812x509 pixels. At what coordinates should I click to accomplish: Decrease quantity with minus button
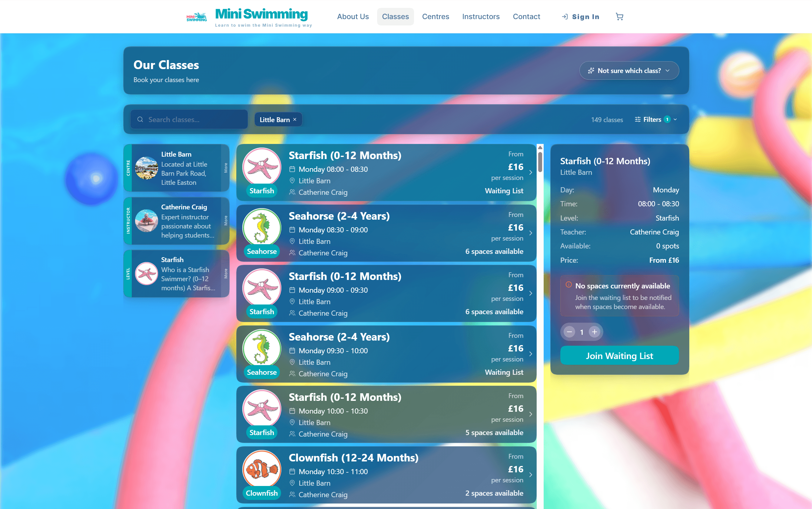click(569, 332)
